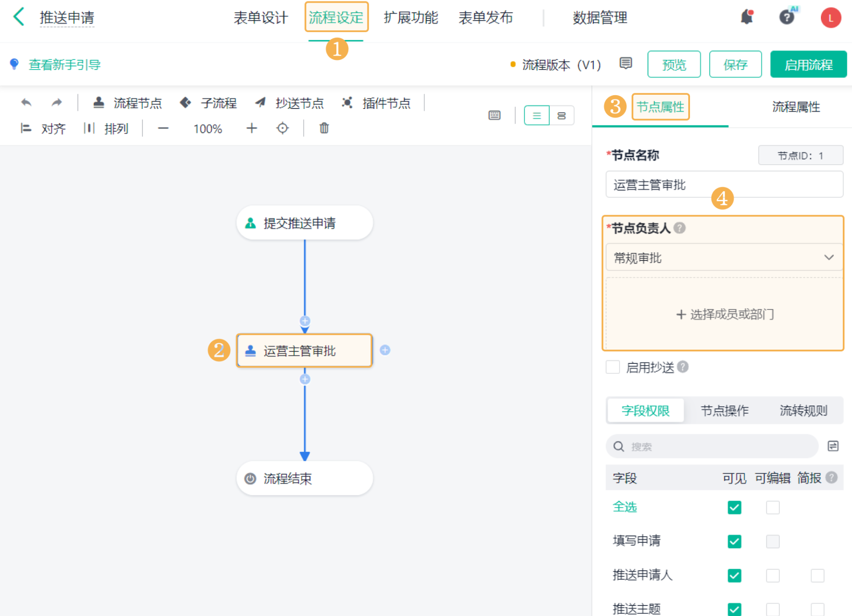Open the 表单设计 tab
The height and width of the screenshot is (616, 852).
coord(261,18)
